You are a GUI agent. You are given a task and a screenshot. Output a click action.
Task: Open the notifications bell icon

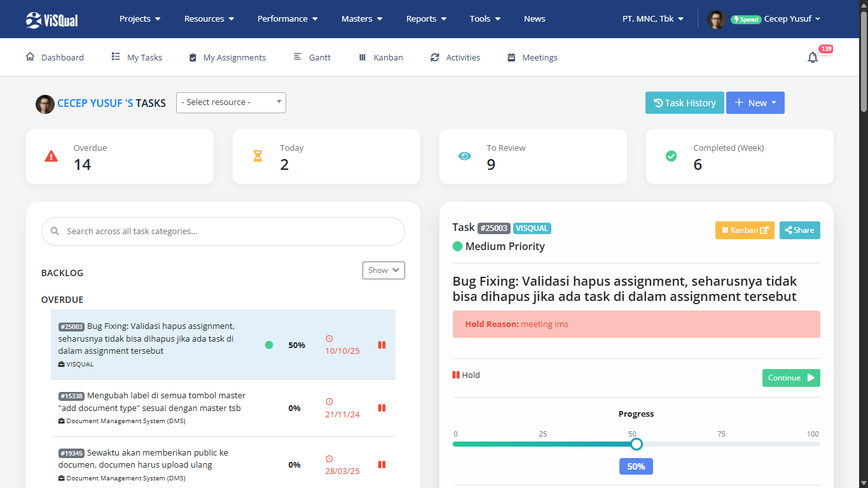pos(813,57)
